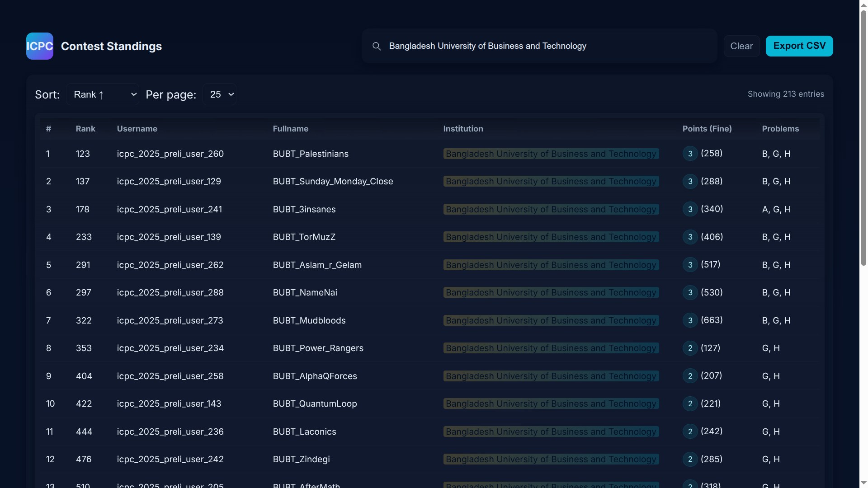This screenshot has height=488, width=868.
Task: Click the Fullname column header
Action: click(291, 129)
